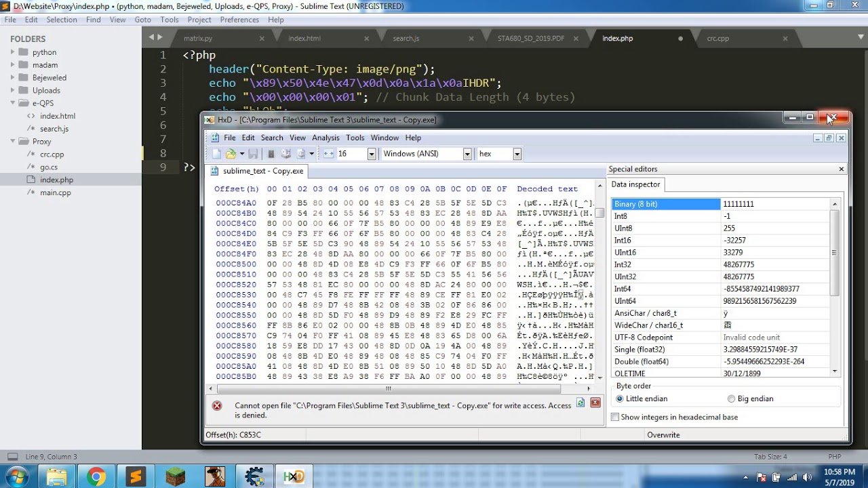This screenshot has height=488, width=868.
Task: Click next tab arrow in Sublime tab bar
Action: tap(160, 37)
